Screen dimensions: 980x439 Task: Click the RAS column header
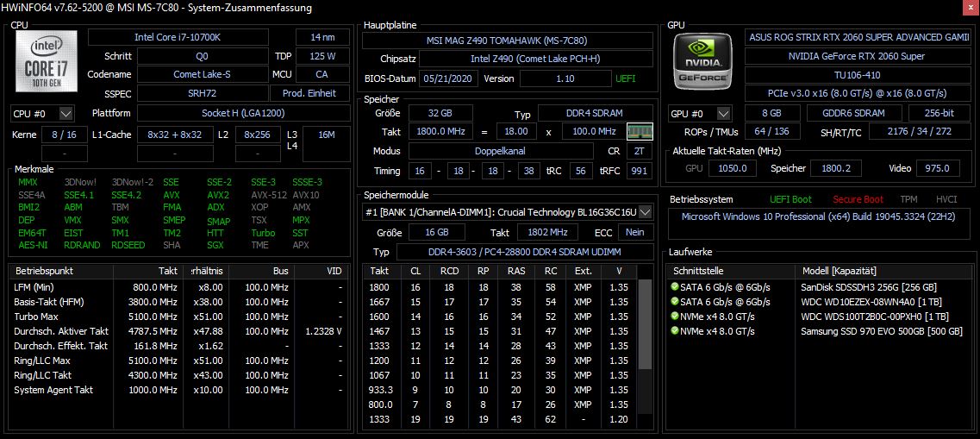tap(516, 272)
